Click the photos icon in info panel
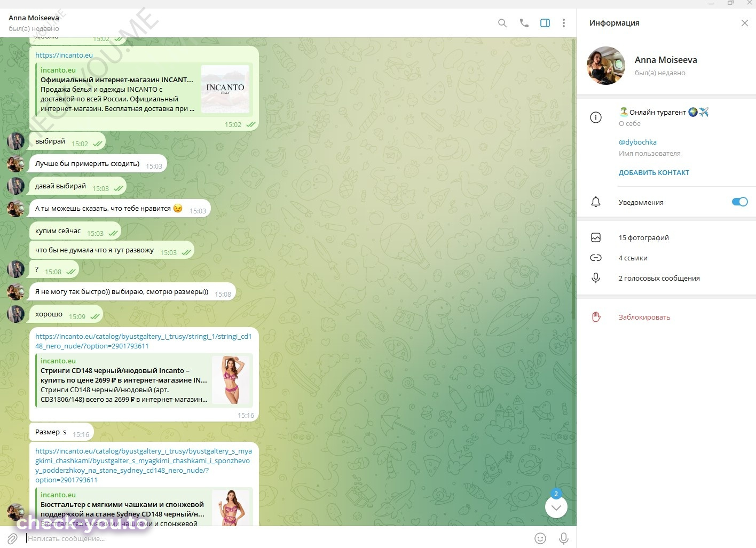This screenshot has width=756, height=548. 596,237
